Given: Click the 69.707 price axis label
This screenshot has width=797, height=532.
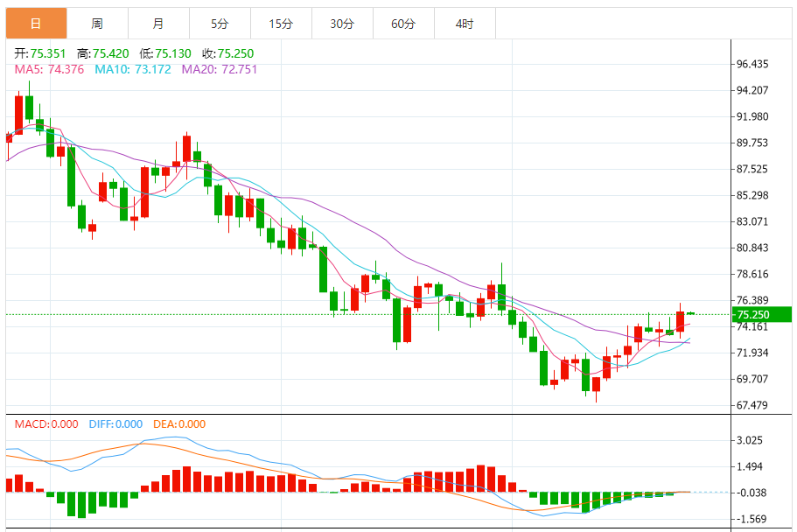Looking at the screenshot, I should [x=752, y=379].
